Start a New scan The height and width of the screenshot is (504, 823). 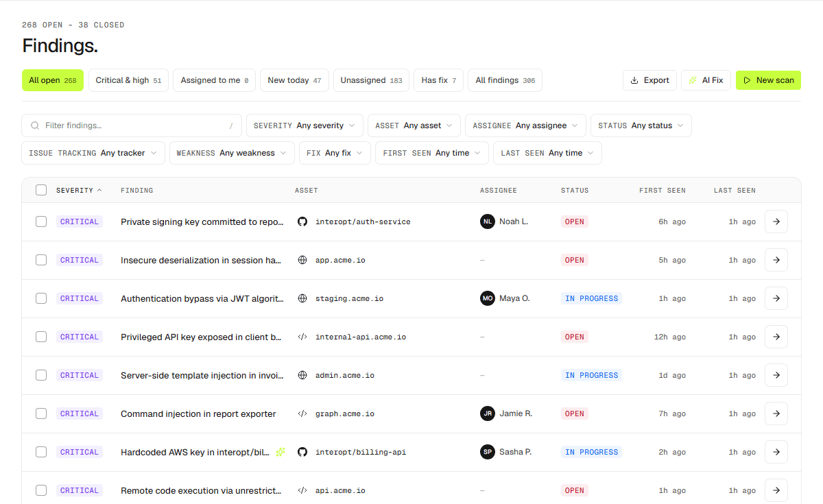pos(768,80)
